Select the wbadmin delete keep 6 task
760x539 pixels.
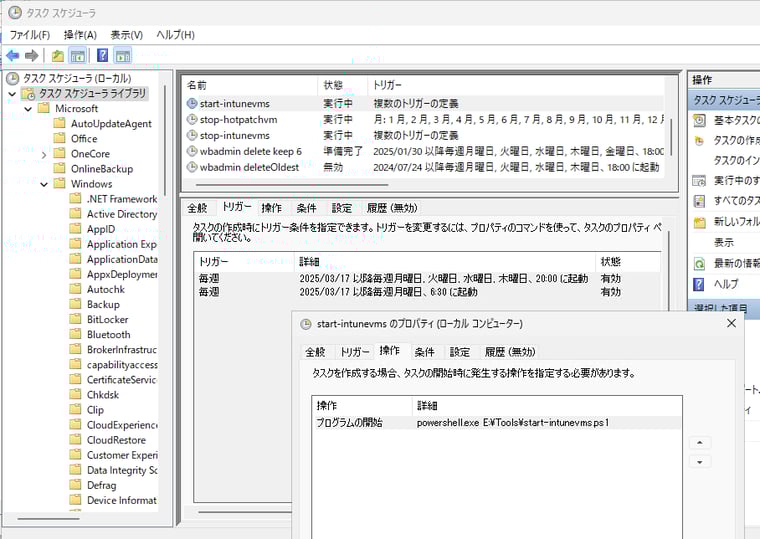[425, 151]
